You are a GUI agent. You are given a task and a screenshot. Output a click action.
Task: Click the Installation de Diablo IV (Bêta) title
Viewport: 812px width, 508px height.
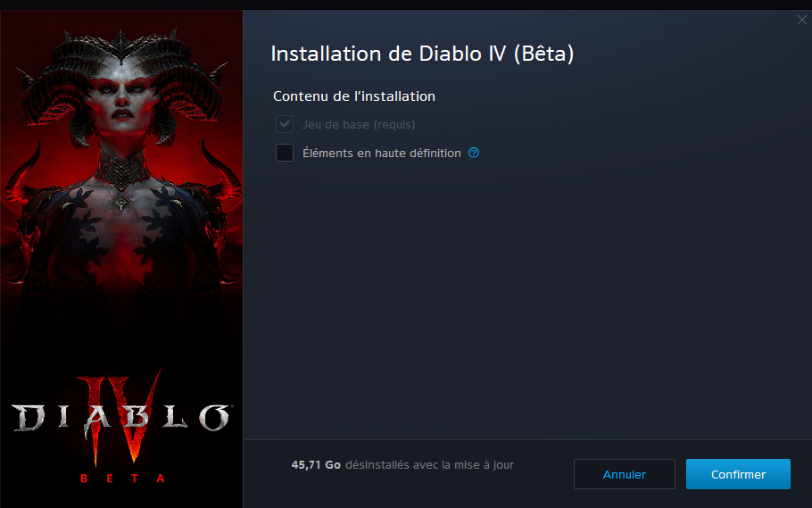[422, 54]
